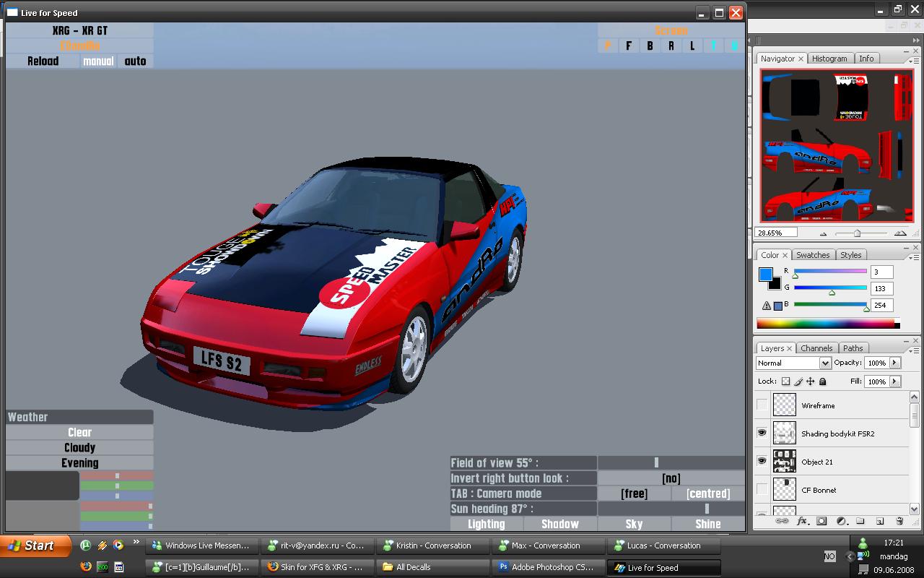Select Cloudy weather

click(x=79, y=448)
